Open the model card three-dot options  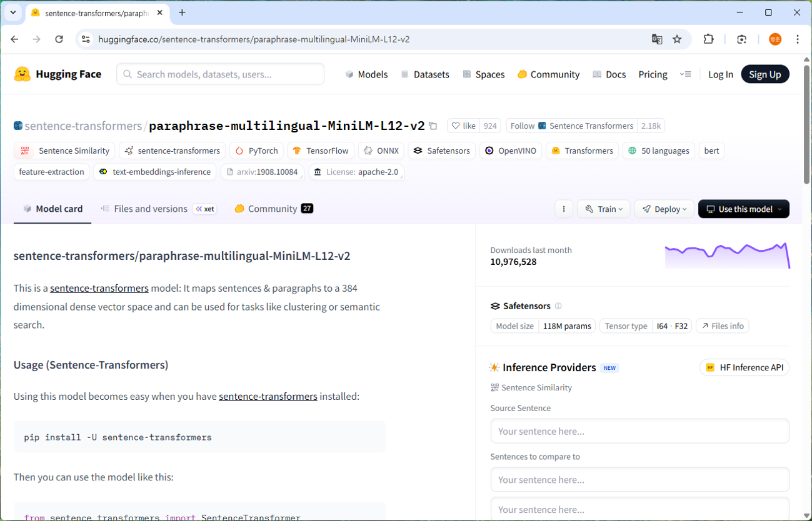click(564, 209)
